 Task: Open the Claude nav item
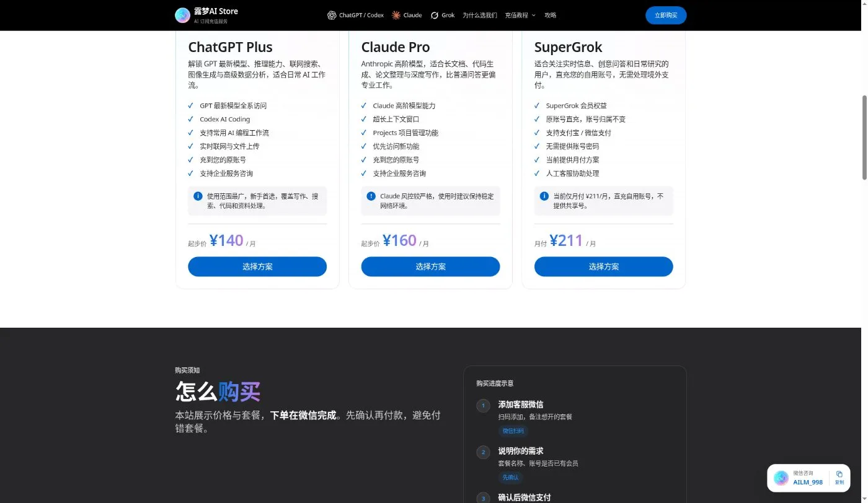[x=407, y=15]
